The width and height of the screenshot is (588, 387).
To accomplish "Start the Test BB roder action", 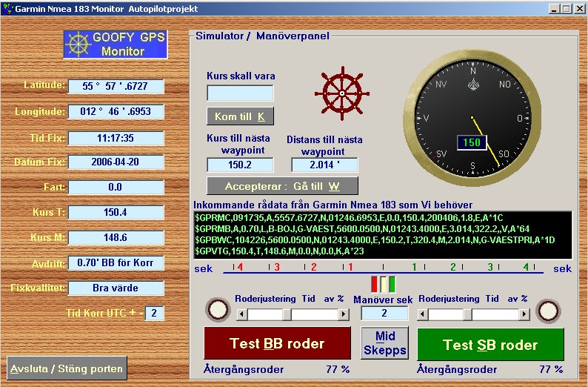I will pyautogui.click(x=277, y=343).
